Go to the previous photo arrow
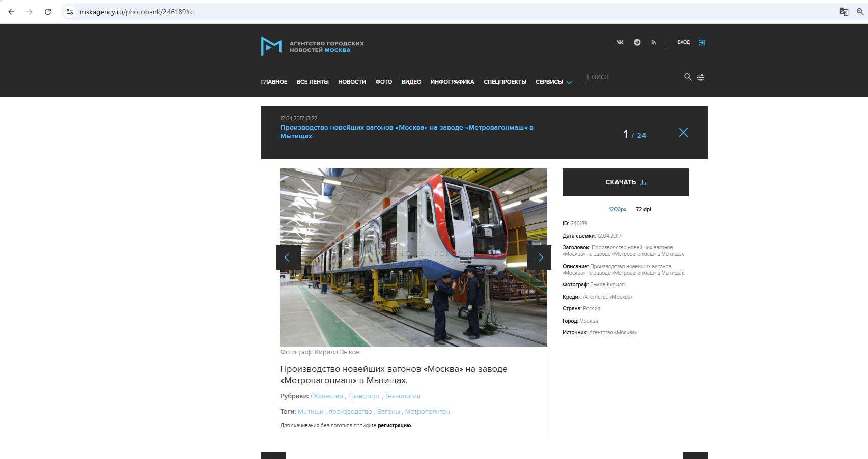The image size is (868, 459). [288, 257]
